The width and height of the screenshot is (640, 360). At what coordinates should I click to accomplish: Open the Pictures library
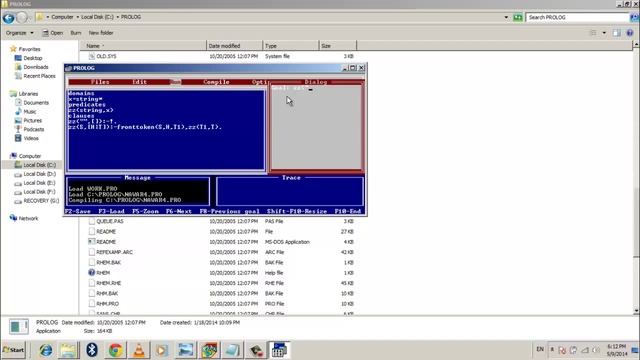[x=32, y=120]
